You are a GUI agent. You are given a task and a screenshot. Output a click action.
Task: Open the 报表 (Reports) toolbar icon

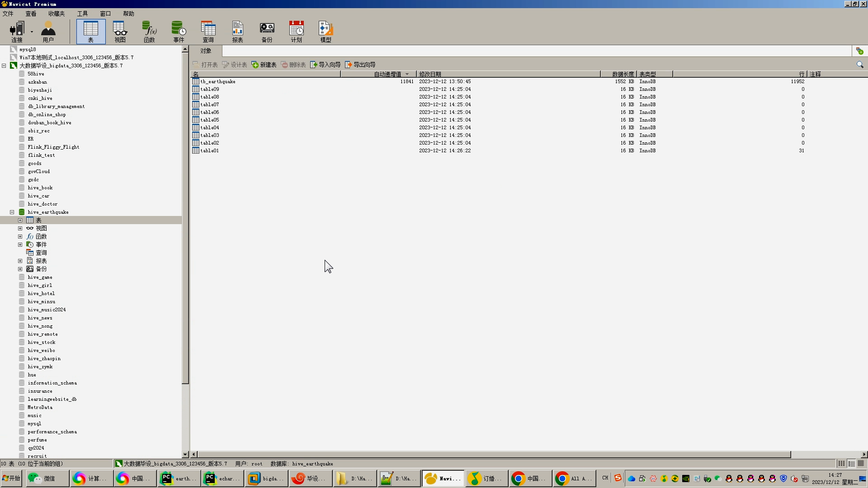237,32
